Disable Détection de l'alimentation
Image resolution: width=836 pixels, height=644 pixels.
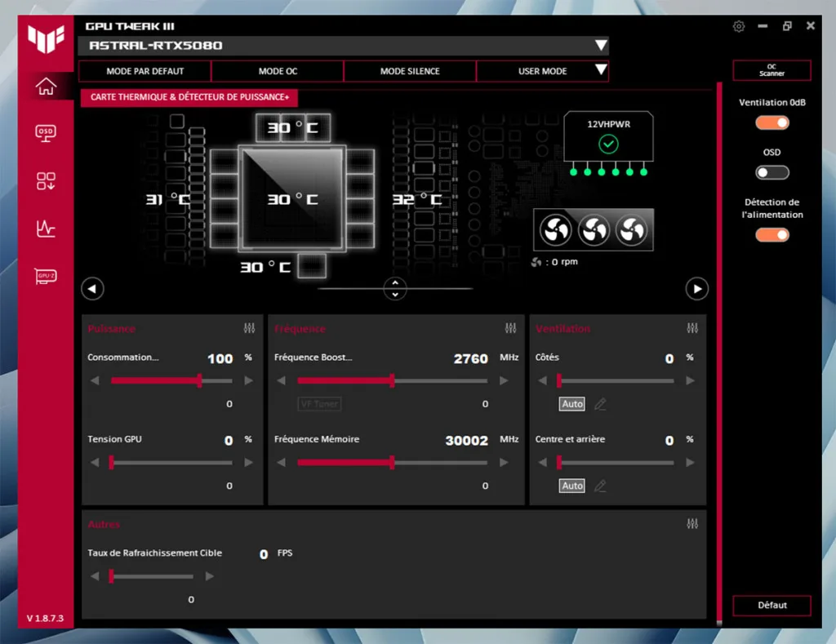tap(772, 234)
